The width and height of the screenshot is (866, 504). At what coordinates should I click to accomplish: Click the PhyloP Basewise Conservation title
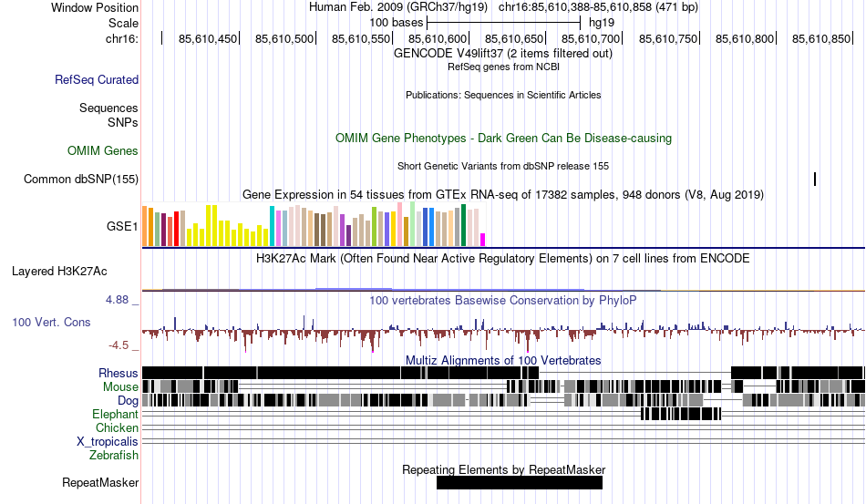click(503, 300)
